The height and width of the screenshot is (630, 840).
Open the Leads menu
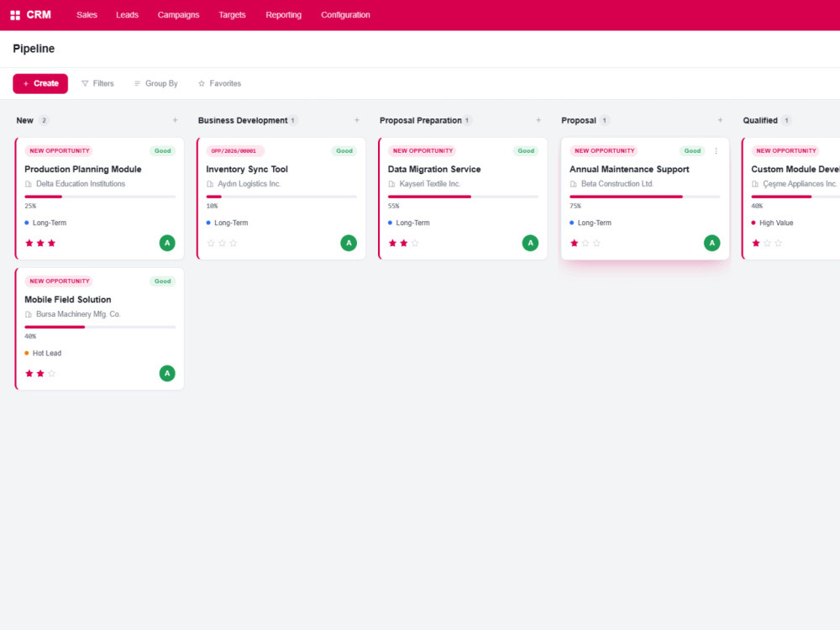(127, 15)
